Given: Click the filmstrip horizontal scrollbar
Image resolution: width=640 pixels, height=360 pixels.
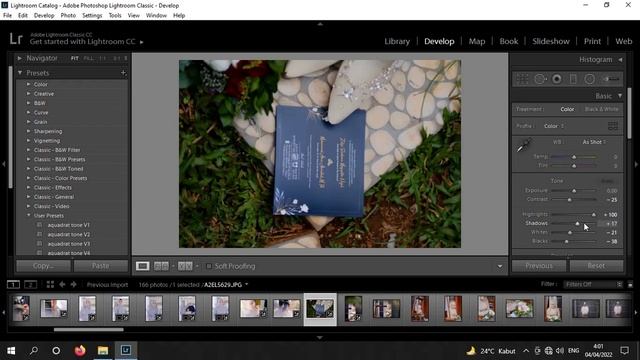Looking at the screenshot, I should pos(89,329).
